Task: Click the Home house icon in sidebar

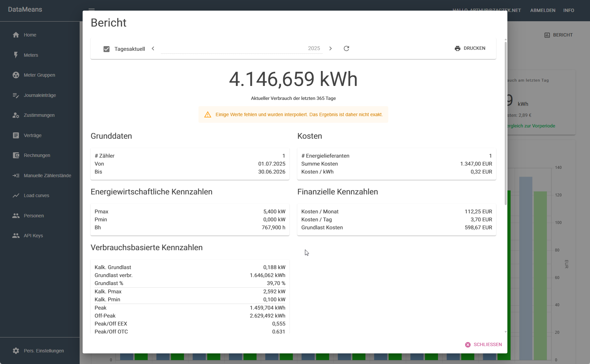Action: click(16, 35)
